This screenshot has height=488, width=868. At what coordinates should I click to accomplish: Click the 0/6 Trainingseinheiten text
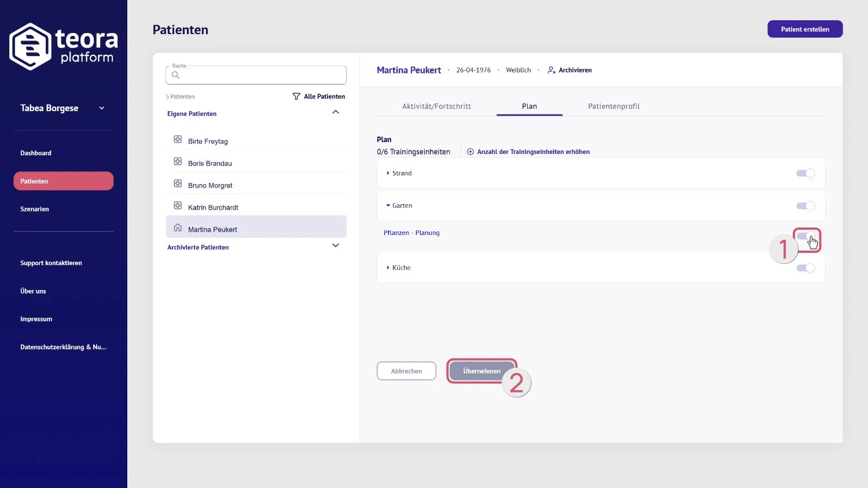(413, 152)
